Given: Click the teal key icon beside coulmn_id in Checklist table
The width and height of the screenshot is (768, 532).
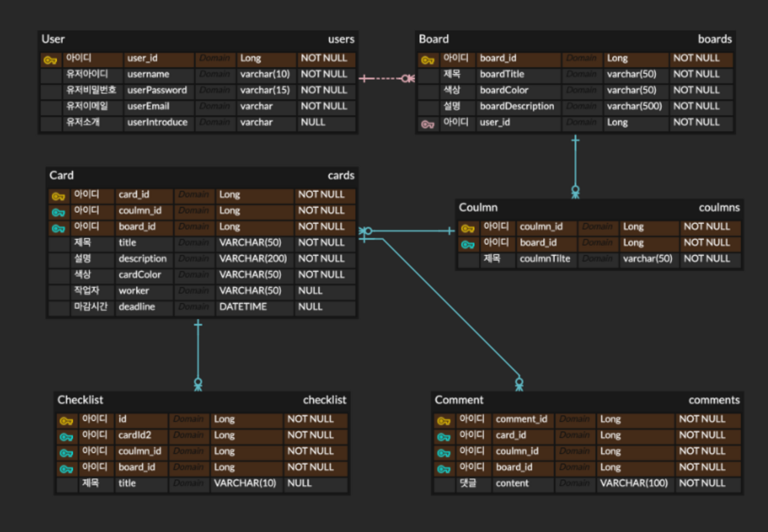Looking at the screenshot, I should (x=66, y=453).
